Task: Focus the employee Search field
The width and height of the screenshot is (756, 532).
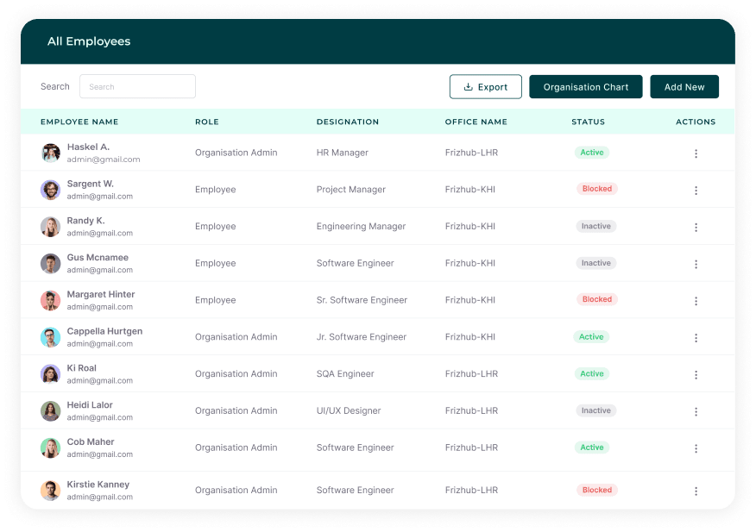Action: (x=138, y=87)
